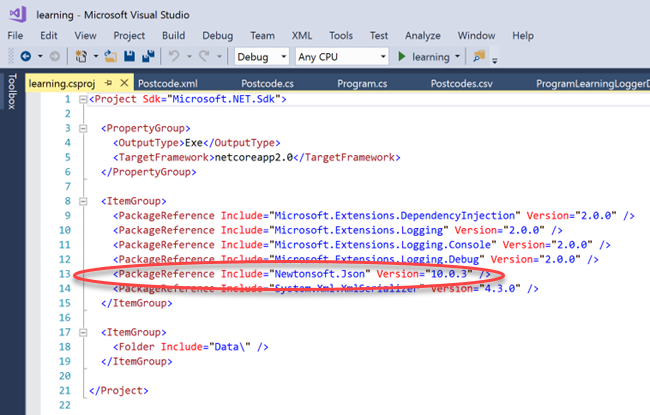Open the Analyze menu
The height and width of the screenshot is (415, 650).
pyautogui.click(x=423, y=36)
